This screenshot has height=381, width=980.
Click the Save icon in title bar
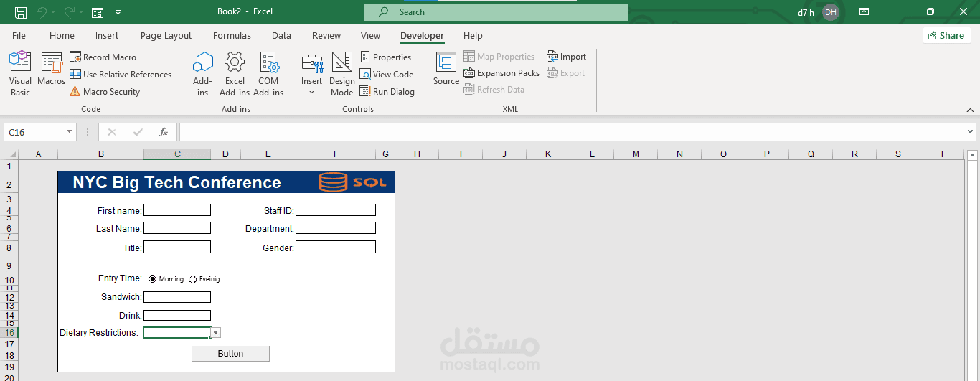(21, 12)
